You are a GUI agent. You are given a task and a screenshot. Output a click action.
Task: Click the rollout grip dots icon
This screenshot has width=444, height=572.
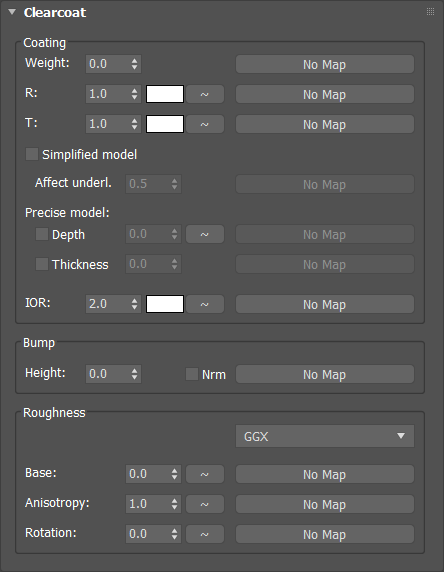coord(430,12)
